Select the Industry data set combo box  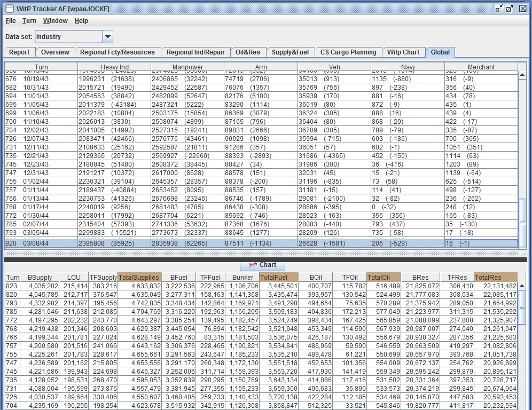74,37
